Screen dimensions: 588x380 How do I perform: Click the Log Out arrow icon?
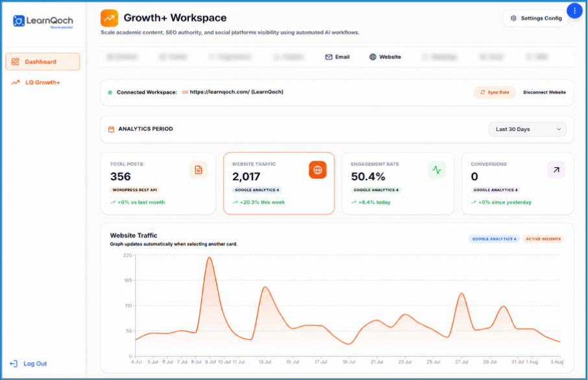[x=14, y=364]
